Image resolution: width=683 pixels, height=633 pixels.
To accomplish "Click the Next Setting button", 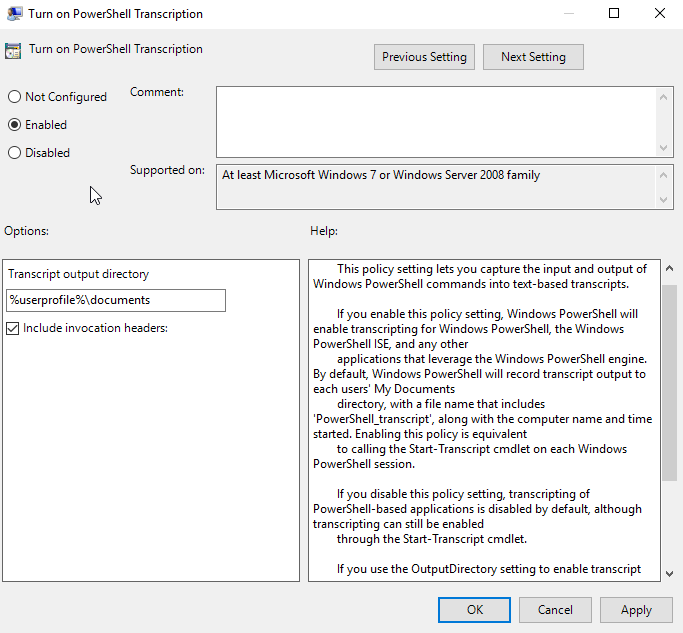I will [533, 57].
